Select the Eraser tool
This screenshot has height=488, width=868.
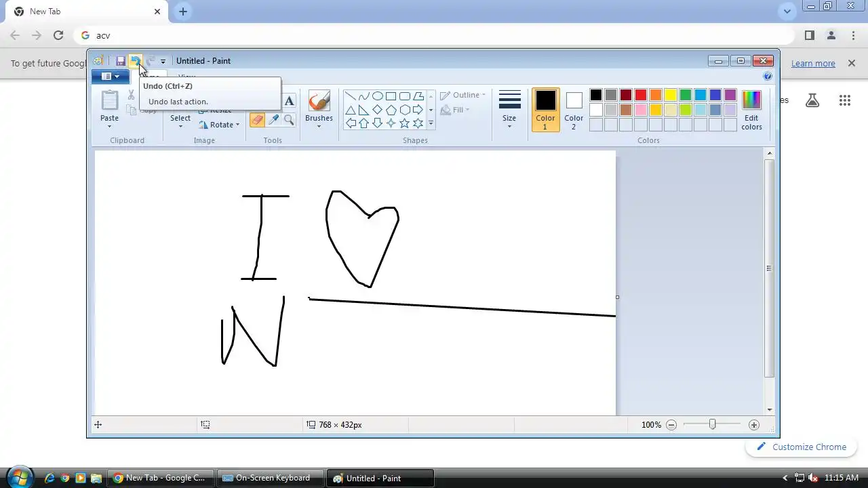257,120
